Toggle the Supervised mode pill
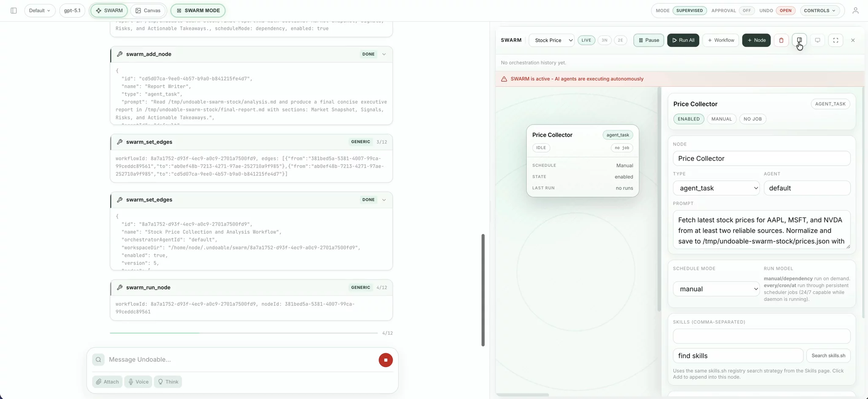 click(689, 11)
